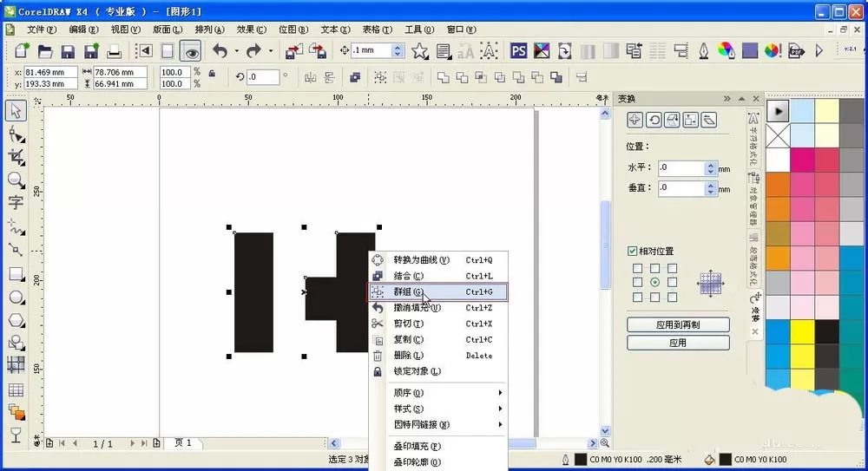Expand the 样式 submenu arrow

(501, 409)
